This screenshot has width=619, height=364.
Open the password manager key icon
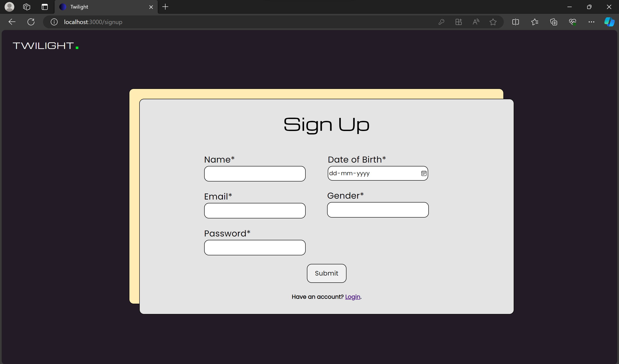[441, 22]
